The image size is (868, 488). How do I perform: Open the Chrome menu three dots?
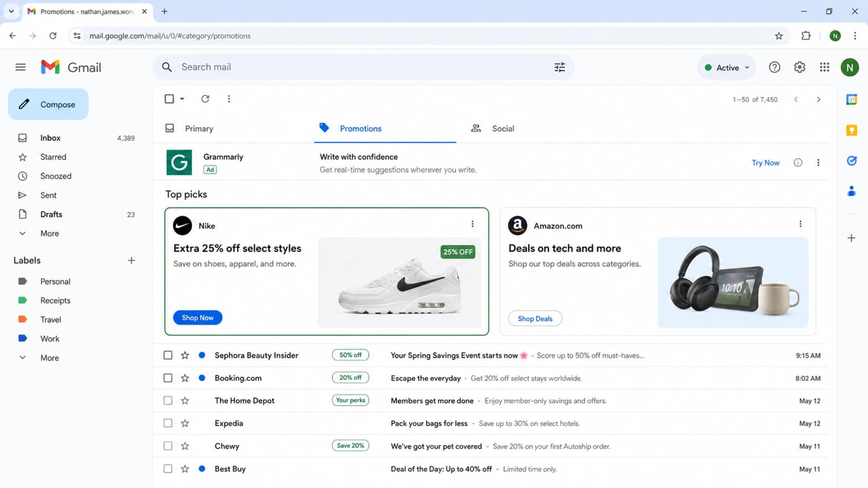[x=854, y=36]
